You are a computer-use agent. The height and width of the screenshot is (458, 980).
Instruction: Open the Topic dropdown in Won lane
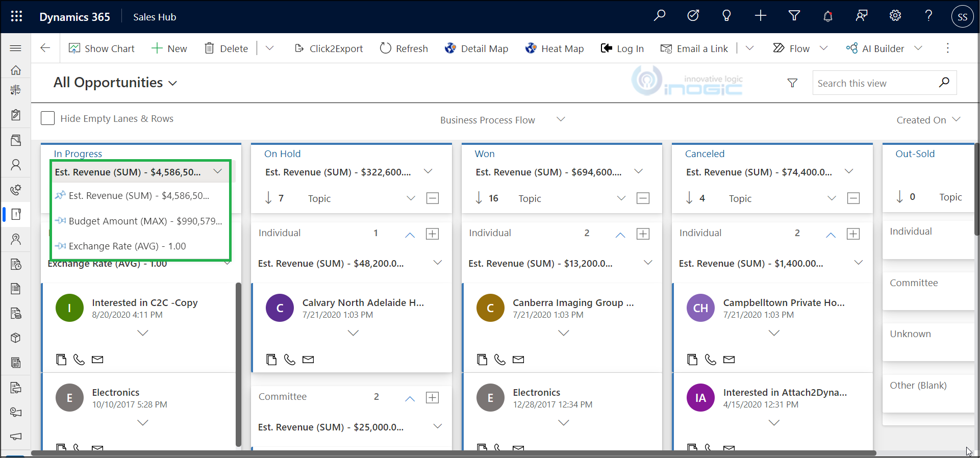click(x=621, y=198)
